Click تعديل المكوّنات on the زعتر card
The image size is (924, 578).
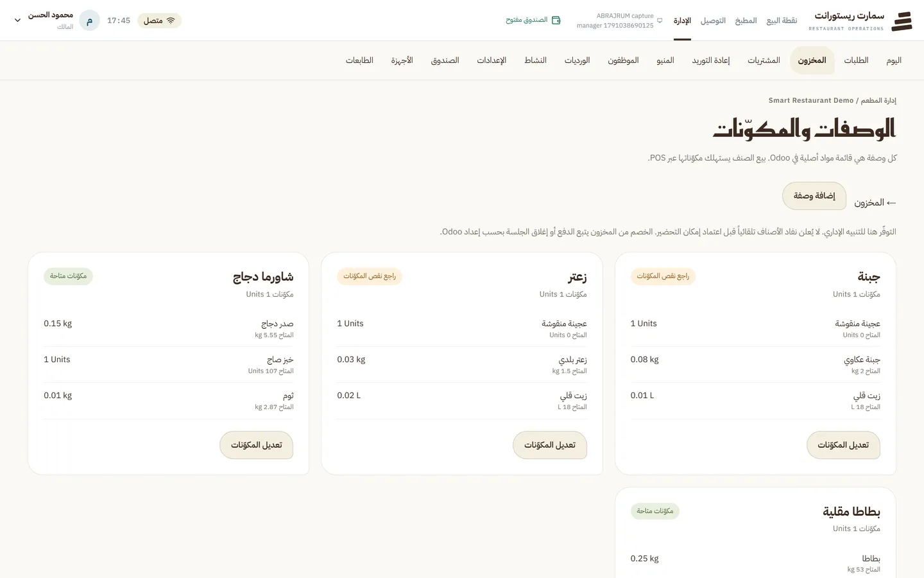click(x=550, y=445)
